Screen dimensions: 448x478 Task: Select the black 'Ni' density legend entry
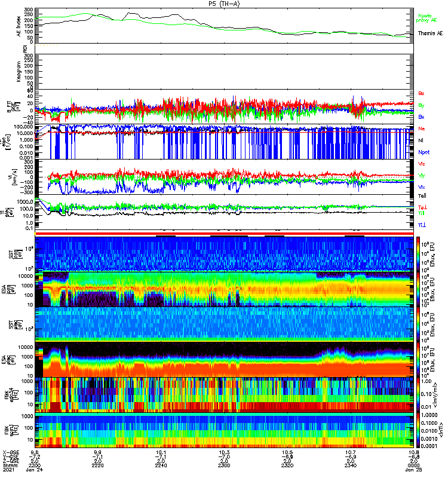tap(421, 140)
